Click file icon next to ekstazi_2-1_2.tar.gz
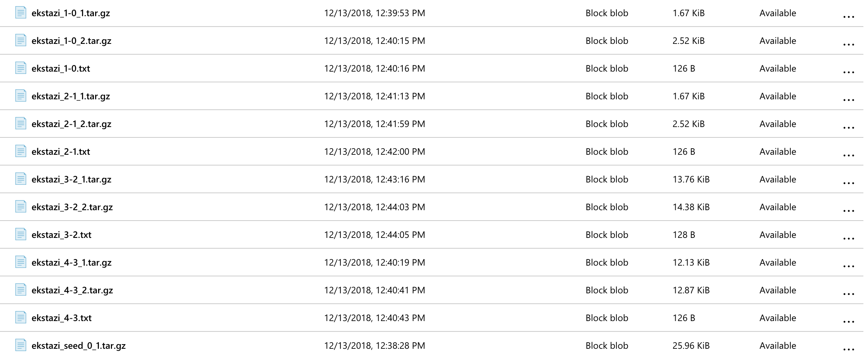This screenshot has height=358, width=868. click(21, 123)
